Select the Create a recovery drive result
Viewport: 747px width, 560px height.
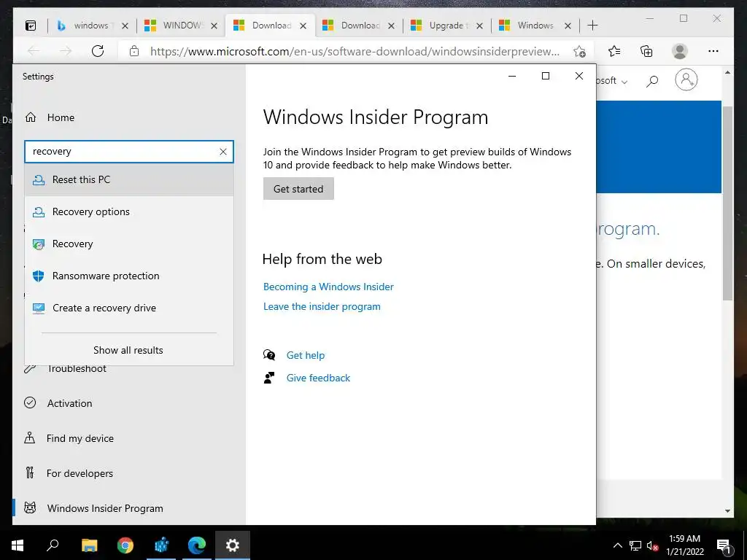[128, 308]
